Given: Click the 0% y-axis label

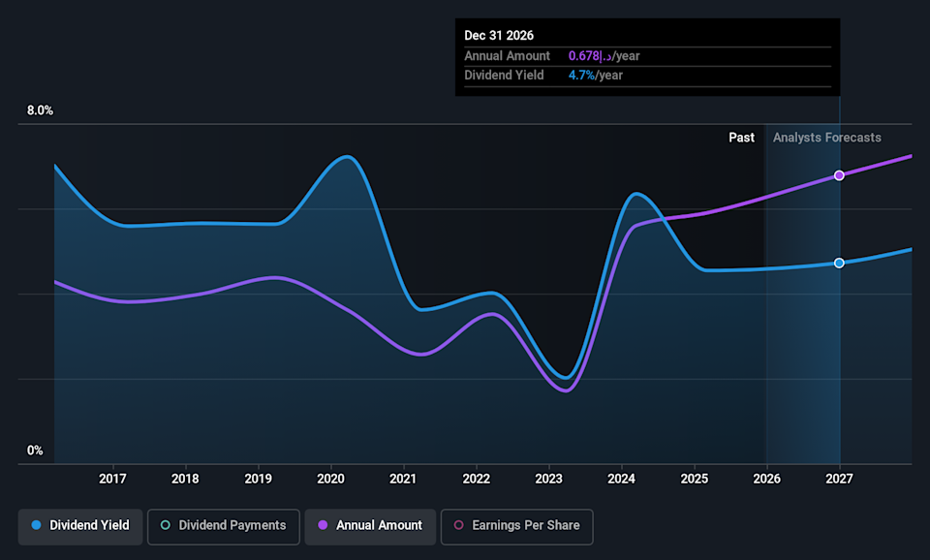Looking at the screenshot, I should (35, 451).
